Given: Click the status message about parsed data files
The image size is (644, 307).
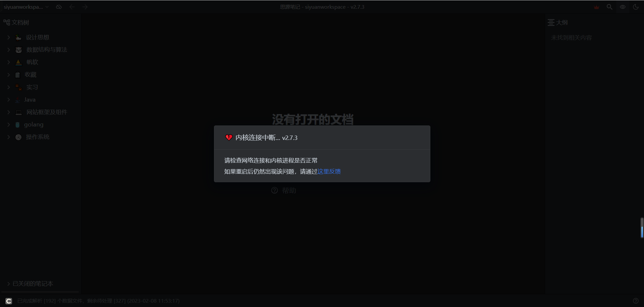Looking at the screenshot, I should (x=98, y=301).
